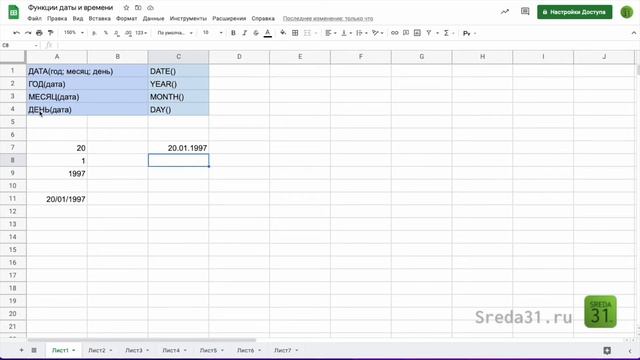The width and height of the screenshot is (640, 360).
Task: Open the functions sigma menu
Action: click(447, 33)
